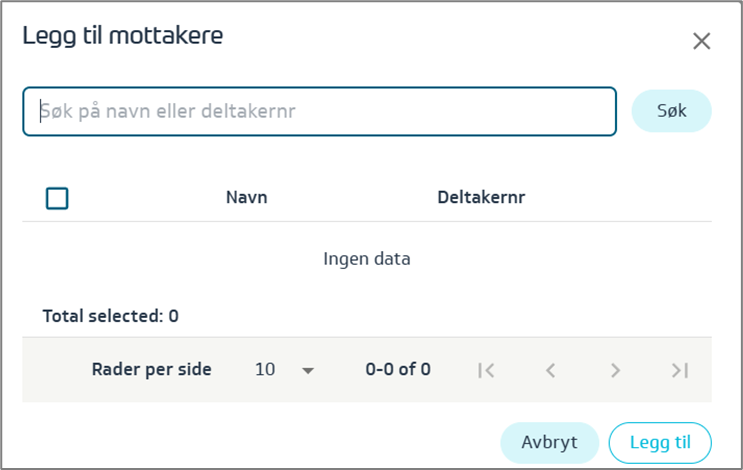
Task: Go to the previous page of results
Action: pos(550,370)
